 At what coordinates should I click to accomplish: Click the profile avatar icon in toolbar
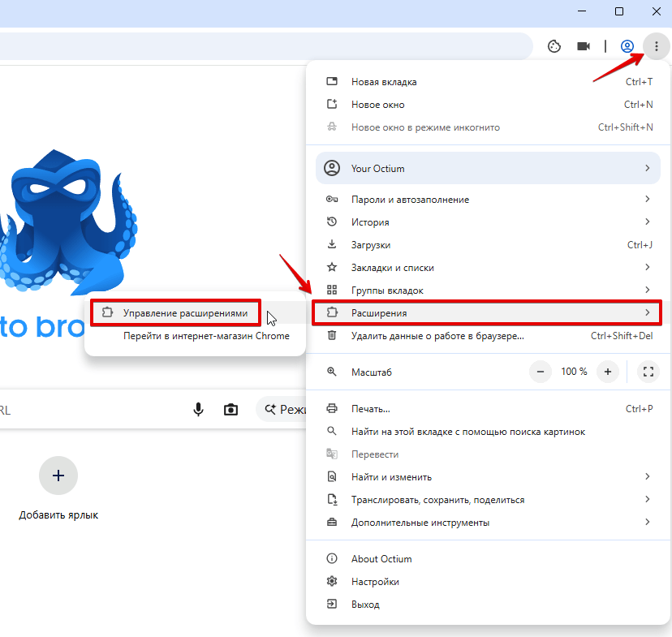[x=627, y=46]
